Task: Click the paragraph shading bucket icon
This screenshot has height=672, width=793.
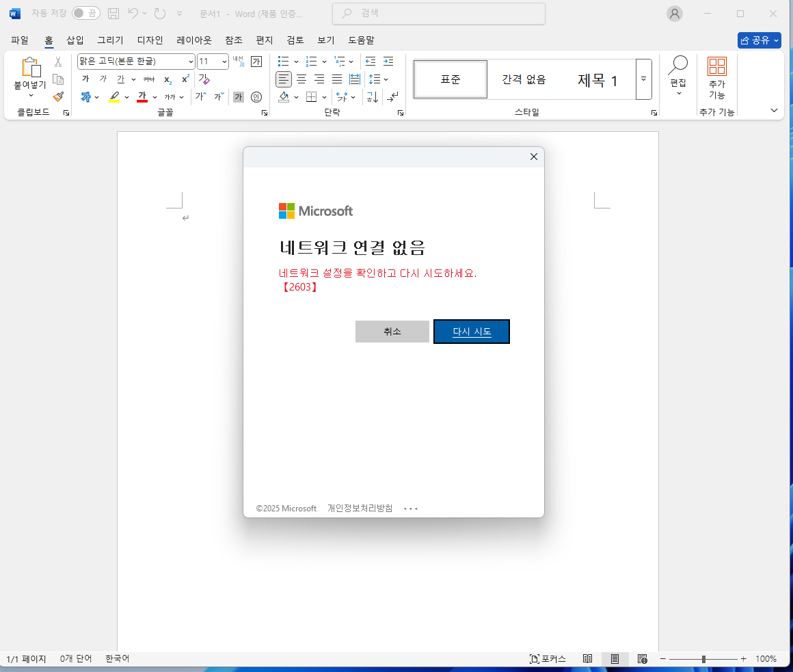Action: pyautogui.click(x=284, y=96)
